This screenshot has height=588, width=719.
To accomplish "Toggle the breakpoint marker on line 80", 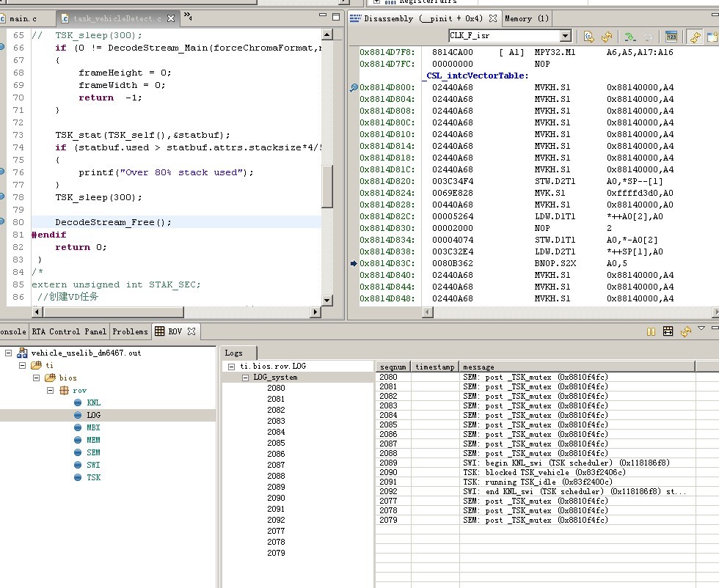I will [1, 221].
